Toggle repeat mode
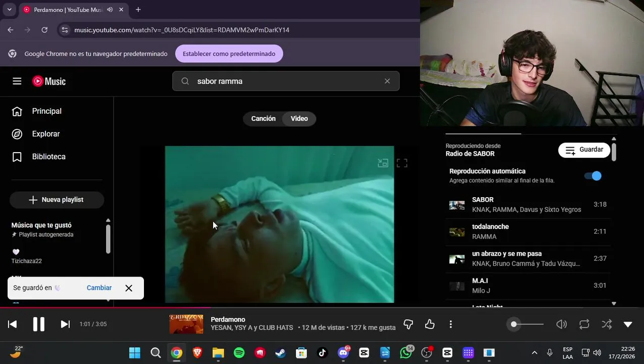The height and width of the screenshot is (364, 644). pyautogui.click(x=584, y=324)
